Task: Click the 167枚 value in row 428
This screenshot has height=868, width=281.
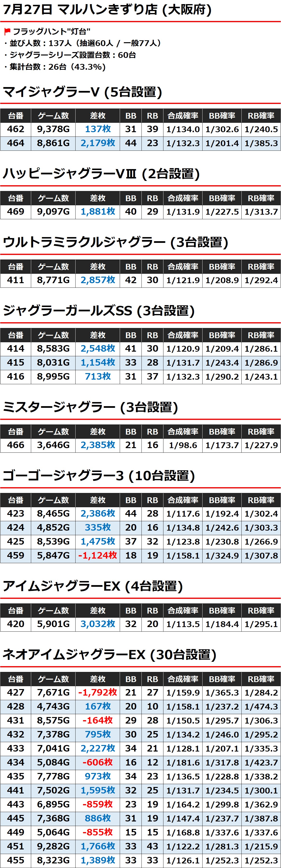Action: pyautogui.click(x=98, y=707)
